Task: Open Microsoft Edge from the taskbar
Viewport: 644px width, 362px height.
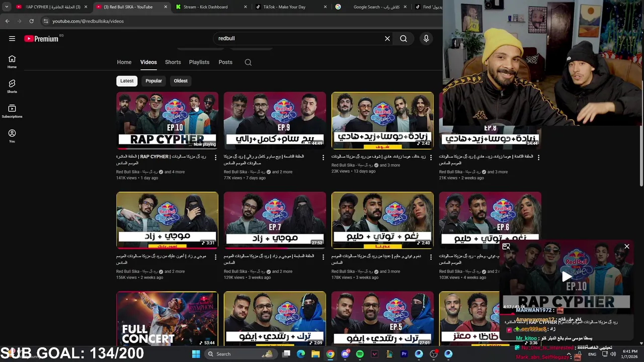Action: point(301,354)
